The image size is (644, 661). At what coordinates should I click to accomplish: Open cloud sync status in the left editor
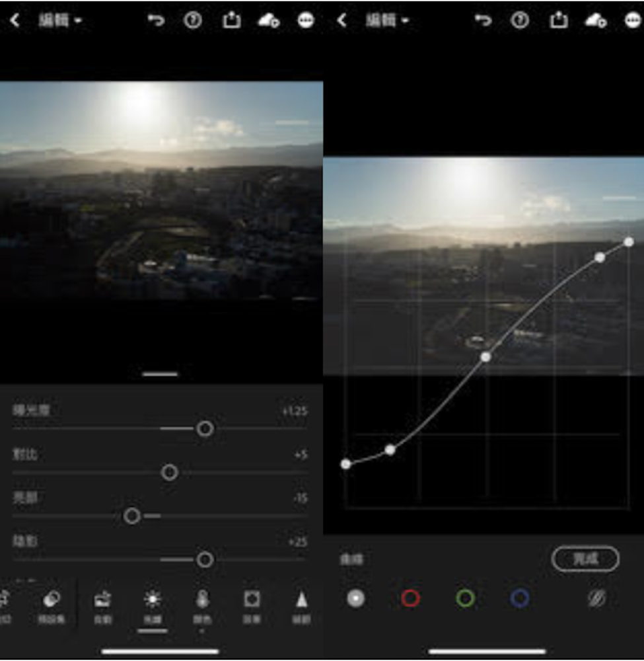click(268, 20)
